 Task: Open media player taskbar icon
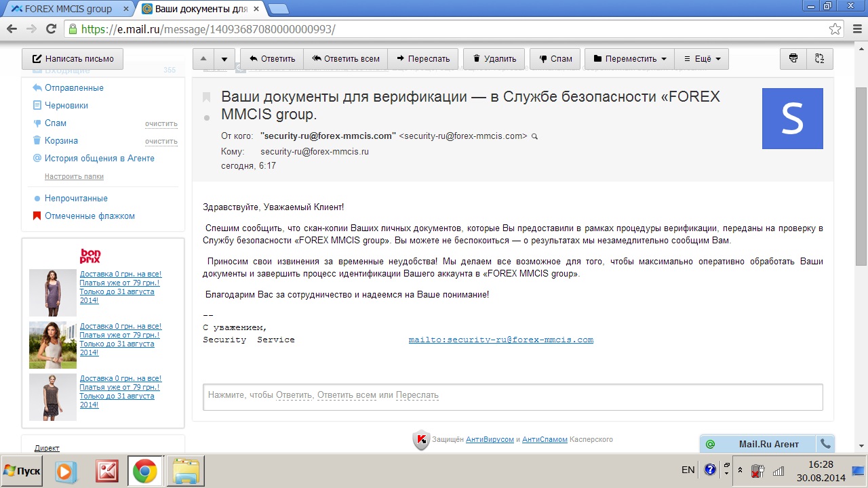click(x=66, y=471)
